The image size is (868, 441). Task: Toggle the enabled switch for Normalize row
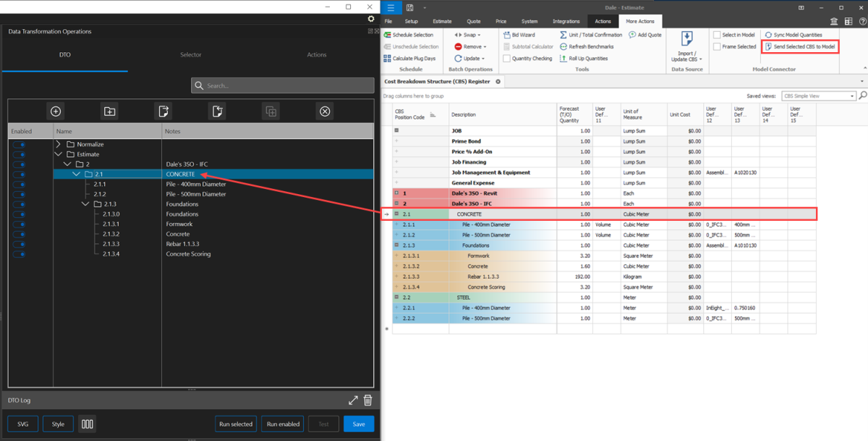tap(20, 145)
